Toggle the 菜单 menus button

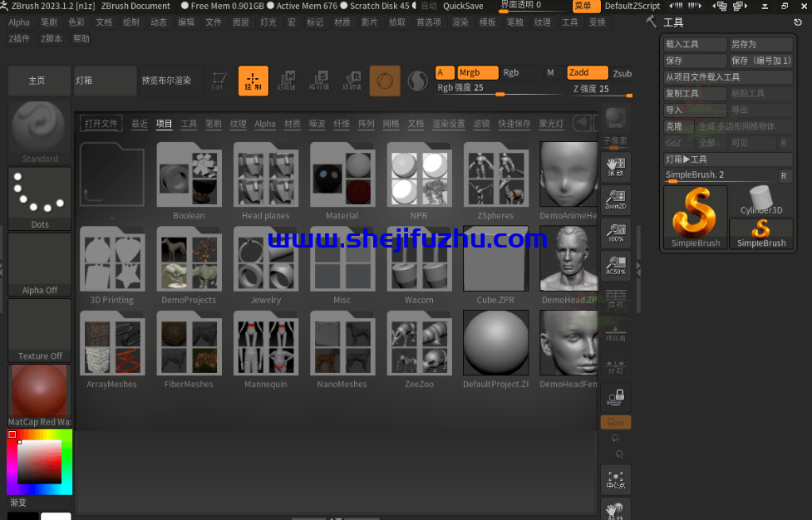[x=586, y=6]
